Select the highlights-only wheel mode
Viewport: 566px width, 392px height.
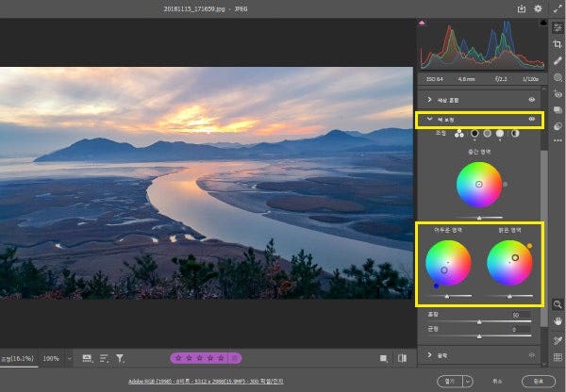[x=500, y=134]
